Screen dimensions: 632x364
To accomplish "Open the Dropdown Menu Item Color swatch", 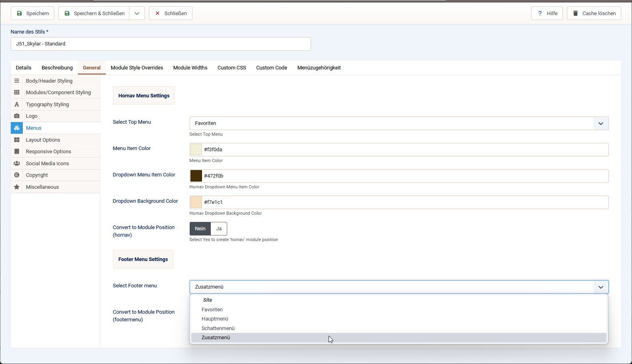I will [196, 176].
